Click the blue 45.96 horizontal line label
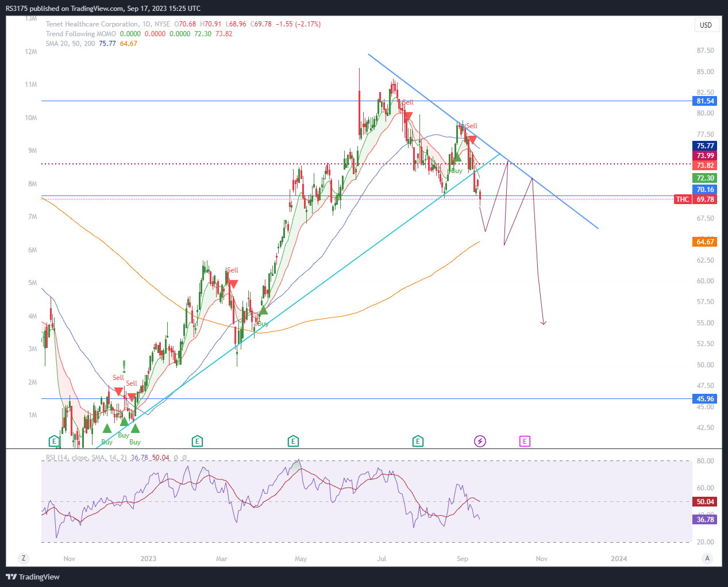Image resolution: width=728 pixels, height=587 pixels. point(705,399)
